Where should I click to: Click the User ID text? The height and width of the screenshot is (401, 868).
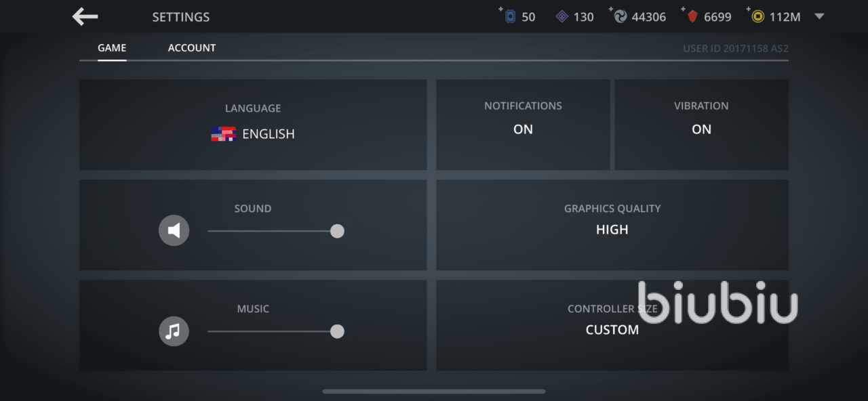pos(735,49)
